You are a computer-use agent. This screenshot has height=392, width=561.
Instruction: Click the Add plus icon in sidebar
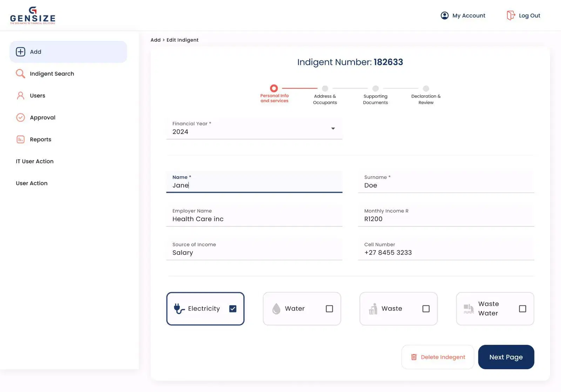click(20, 51)
